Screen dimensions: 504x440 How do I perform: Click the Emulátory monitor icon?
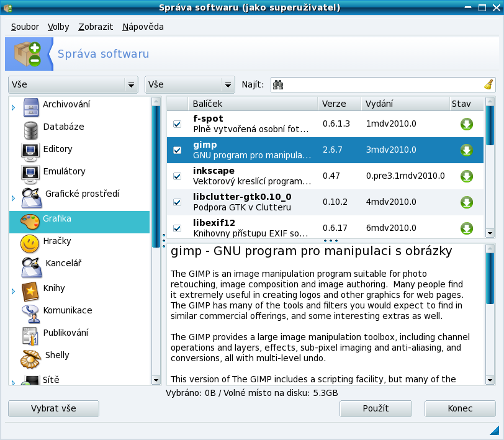point(30,174)
